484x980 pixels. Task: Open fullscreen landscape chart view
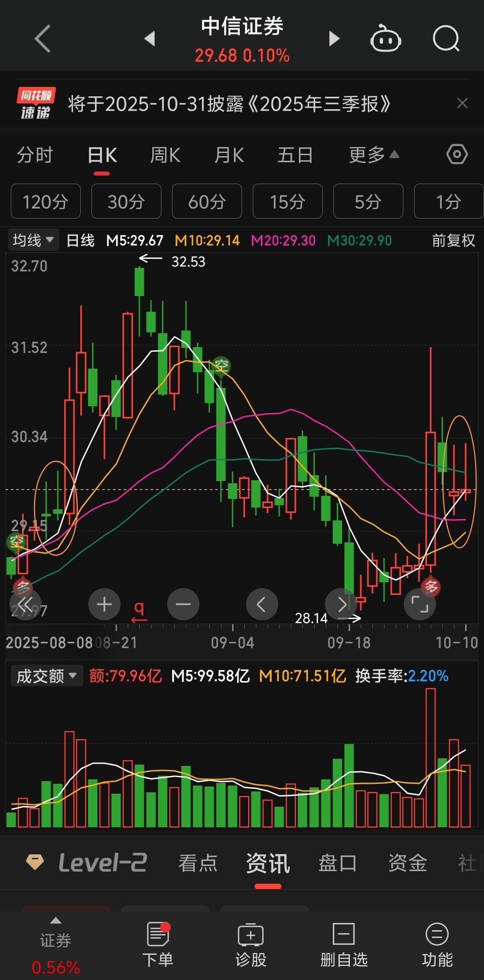coord(420,604)
